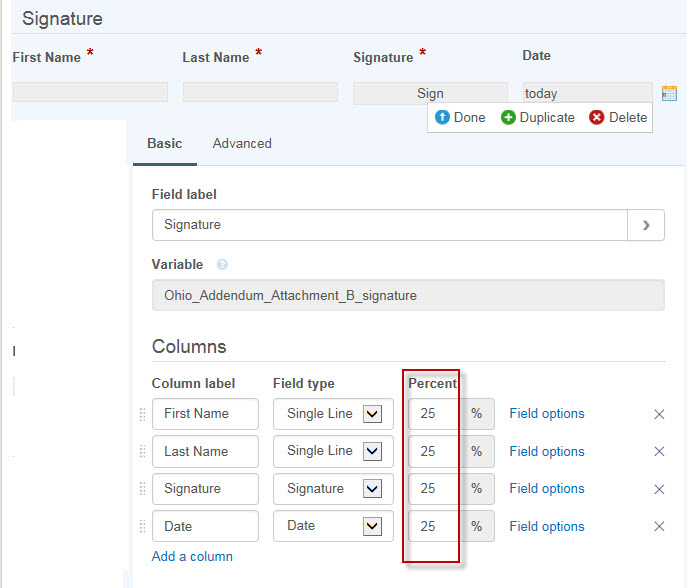Viewport: 687px width, 588px height.
Task: Switch to the Advanced tab
Action: tap(242, 143)
